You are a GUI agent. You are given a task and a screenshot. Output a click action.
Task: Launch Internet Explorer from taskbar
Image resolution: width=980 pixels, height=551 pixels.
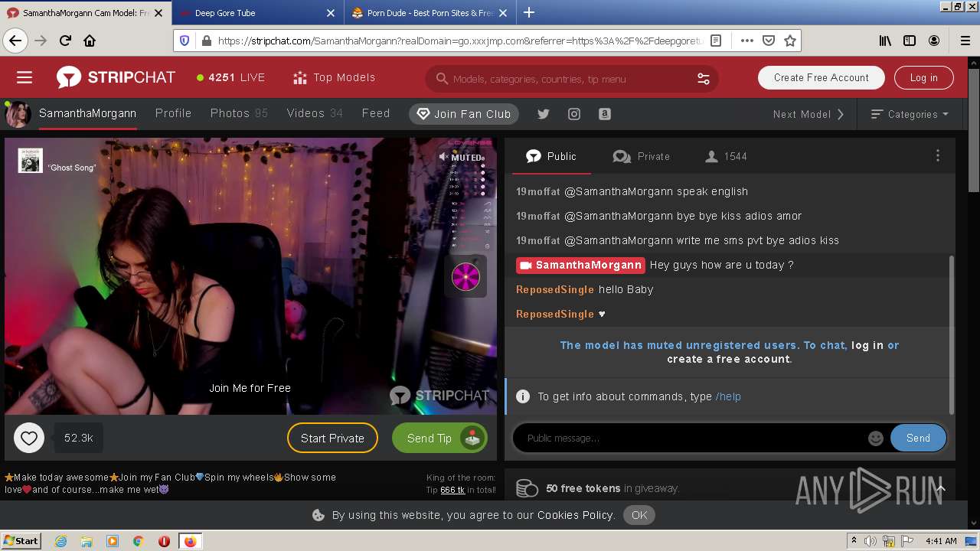click(60, 541)
